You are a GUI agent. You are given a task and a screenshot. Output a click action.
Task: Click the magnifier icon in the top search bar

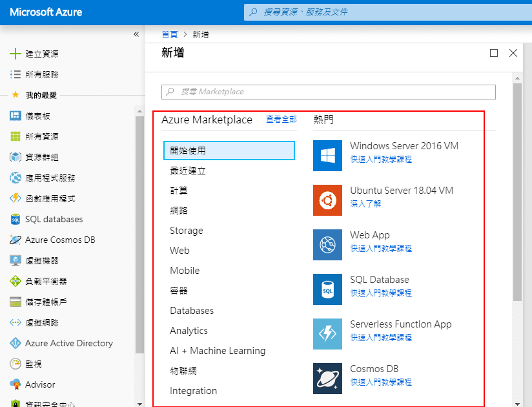point(253,12)
